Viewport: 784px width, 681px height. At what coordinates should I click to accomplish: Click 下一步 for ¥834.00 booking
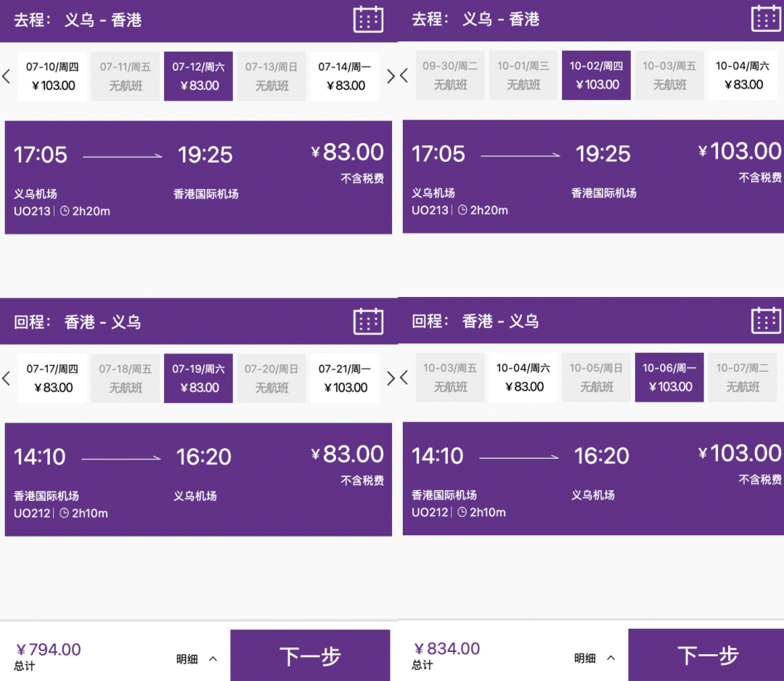pyautogui.click(x=706, y=654)
